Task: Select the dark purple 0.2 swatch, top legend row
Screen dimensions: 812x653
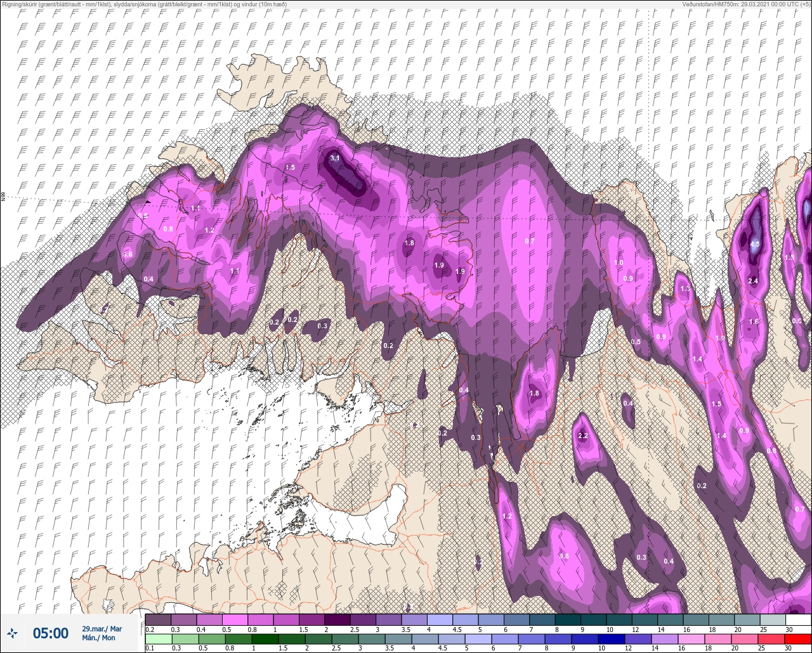Action: [x=158, y=619]
